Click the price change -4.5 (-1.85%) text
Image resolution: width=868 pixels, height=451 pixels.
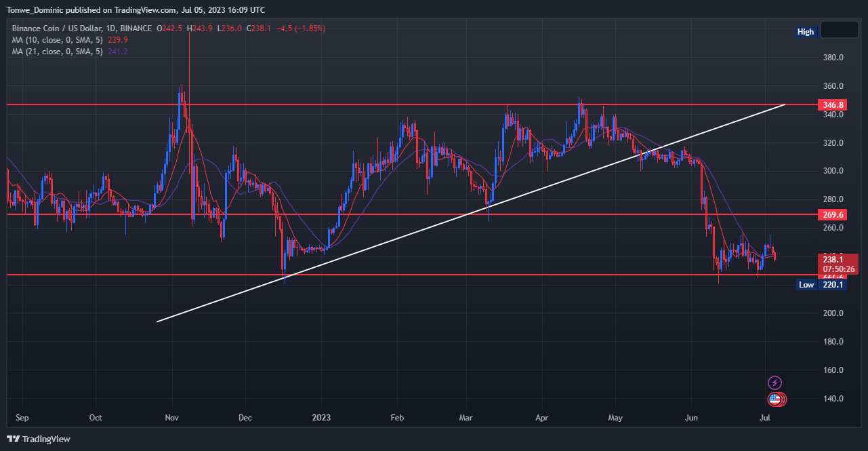pos(300,28)
